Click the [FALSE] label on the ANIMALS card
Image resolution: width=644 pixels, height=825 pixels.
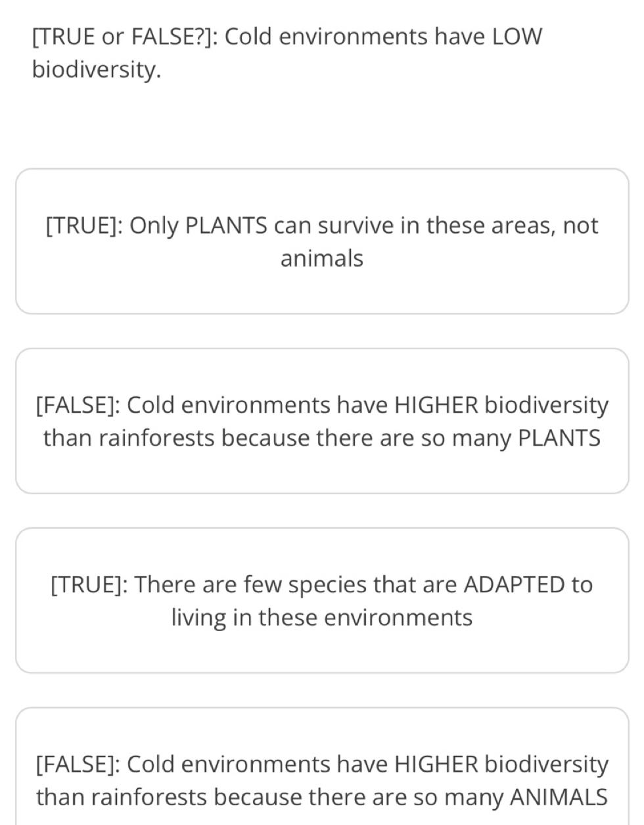77,765
